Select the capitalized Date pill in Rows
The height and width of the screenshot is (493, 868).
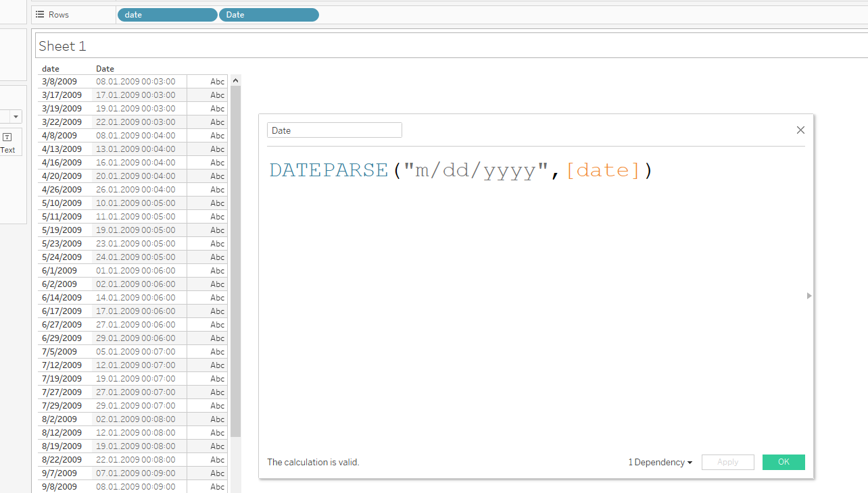pyautogui.click(x=268, y=15)
